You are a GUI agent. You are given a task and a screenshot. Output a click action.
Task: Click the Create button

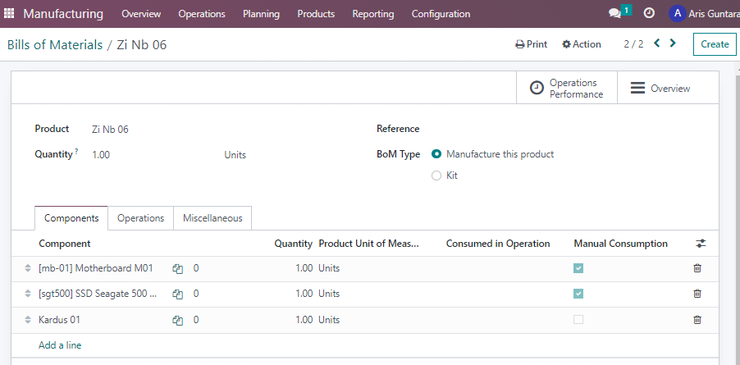[x=715, y=44]
